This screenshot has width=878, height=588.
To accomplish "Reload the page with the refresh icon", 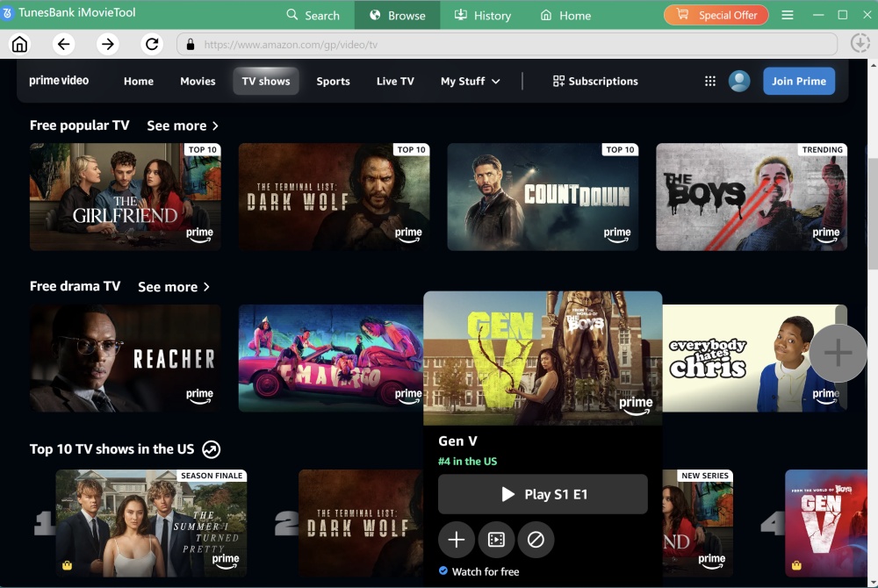I will click(152, 45).
